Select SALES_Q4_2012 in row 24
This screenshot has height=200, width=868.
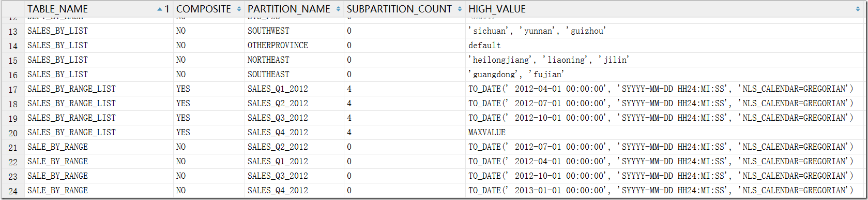coord(278,191)
